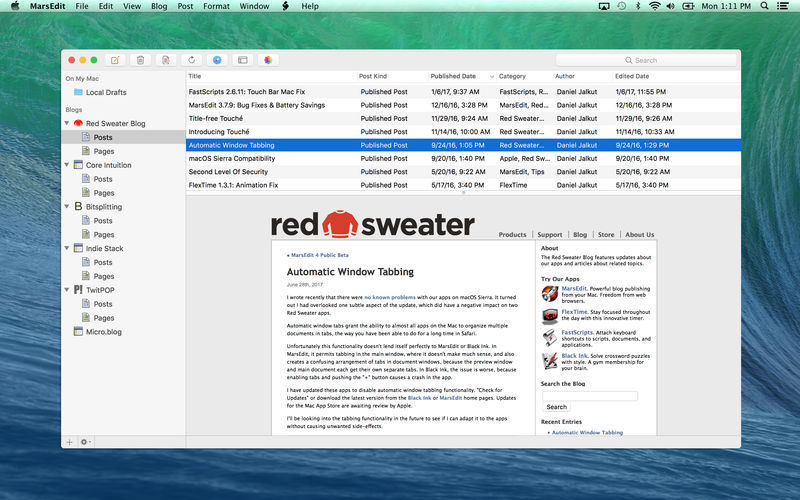Collapse the Red Sweater Blog tree
This screenshot has height=500, width=800.
67,123
